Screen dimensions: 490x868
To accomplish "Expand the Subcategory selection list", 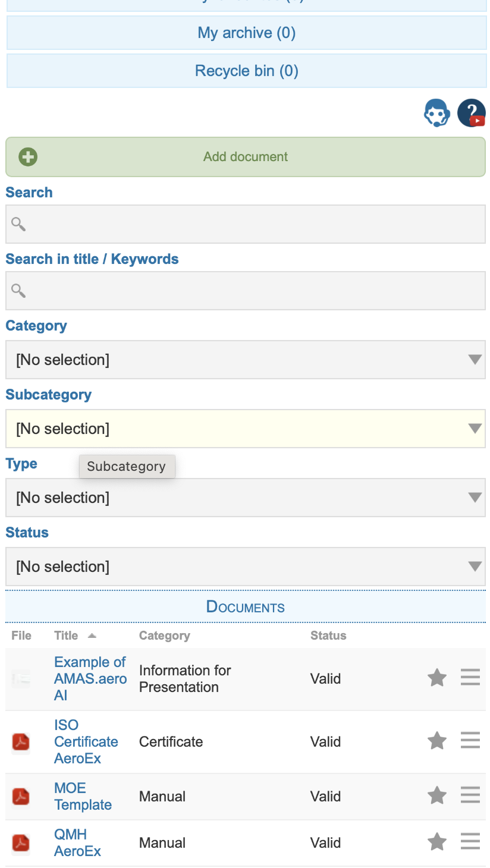I will click(x=245, y=429).
